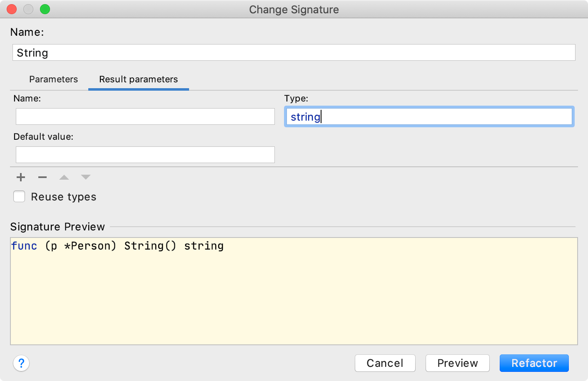Click the empty Default value field
Image resolution: width=588 pixels, height=381 pixels.
tap(145, 154)
